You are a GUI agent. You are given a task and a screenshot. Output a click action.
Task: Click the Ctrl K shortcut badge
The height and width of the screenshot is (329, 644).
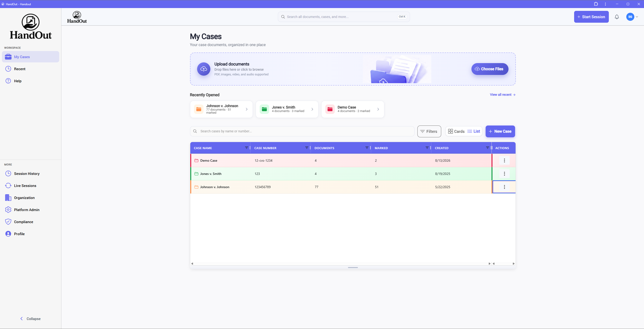pyautogui.click(x=402, y=17)
